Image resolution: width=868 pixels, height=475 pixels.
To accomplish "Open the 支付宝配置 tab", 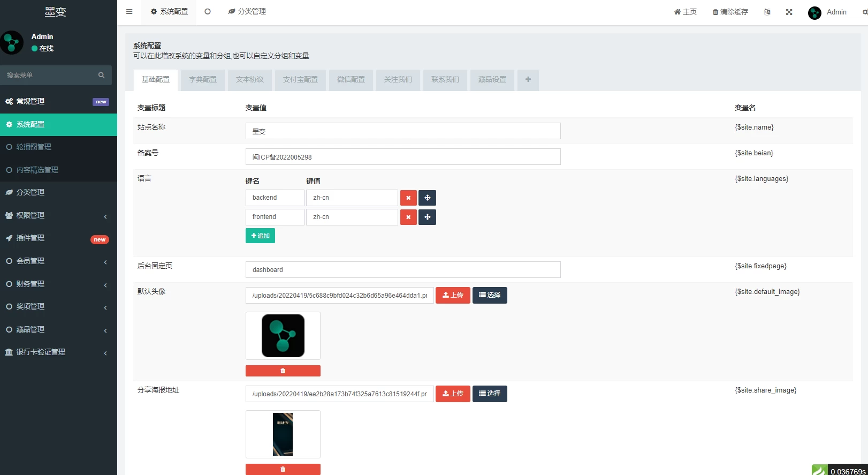I will [x=300, y=79].
